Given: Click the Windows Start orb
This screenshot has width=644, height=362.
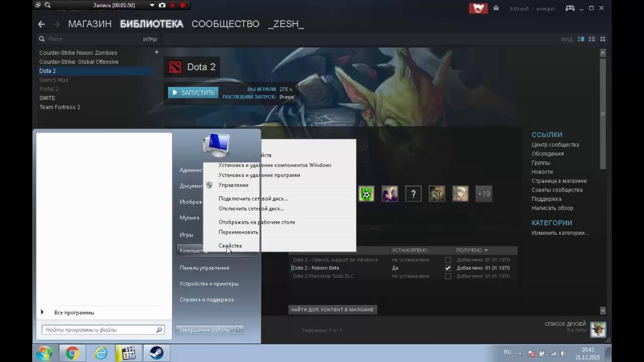Looking at the screenshot, I should [44, 353].
